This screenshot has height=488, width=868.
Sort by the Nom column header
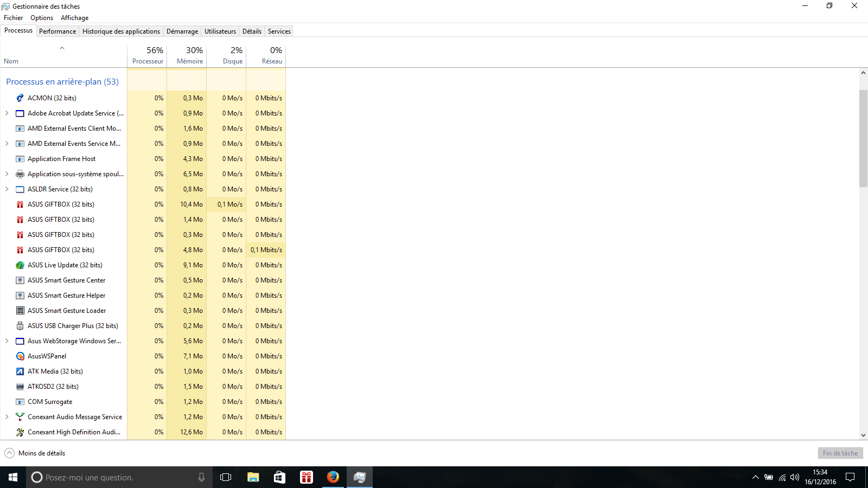[63, 55]
